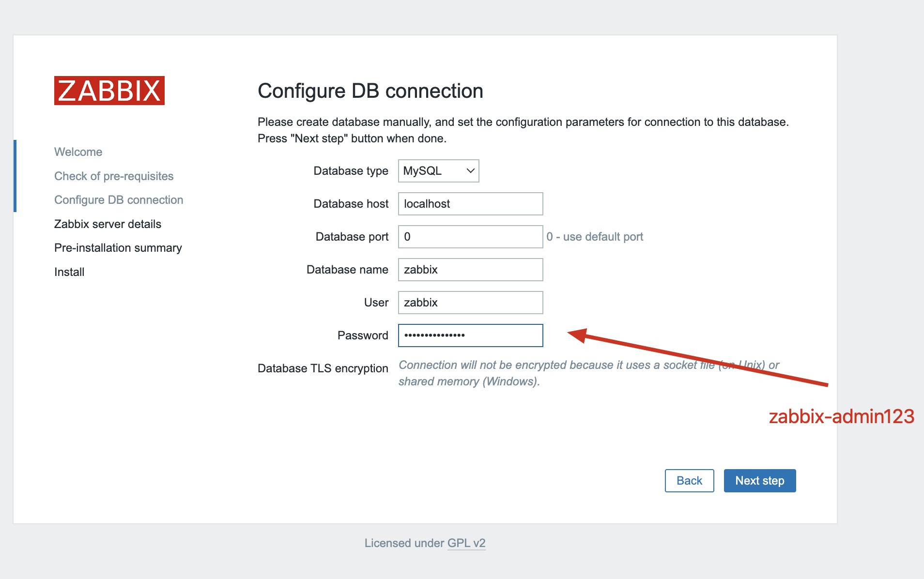Select Configure DB connection sidebar step
The height and width of the screenshot is (579, 924).
pyautogui.click(x=119, y=200)
